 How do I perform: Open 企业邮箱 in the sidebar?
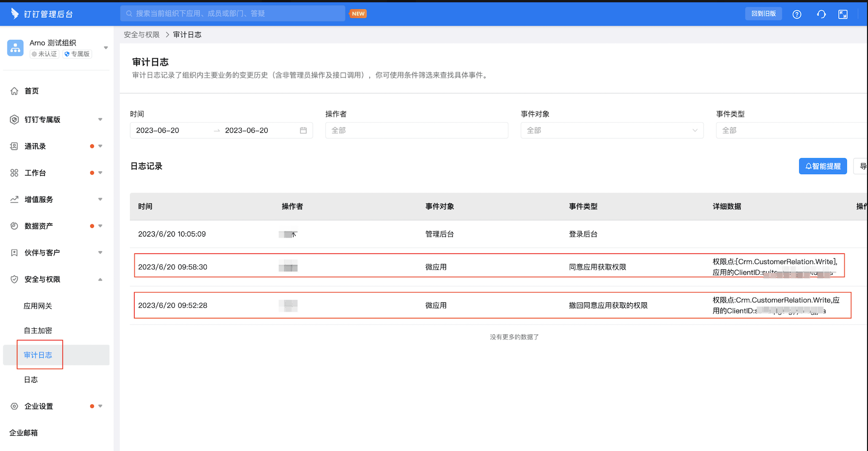point(24,433)
